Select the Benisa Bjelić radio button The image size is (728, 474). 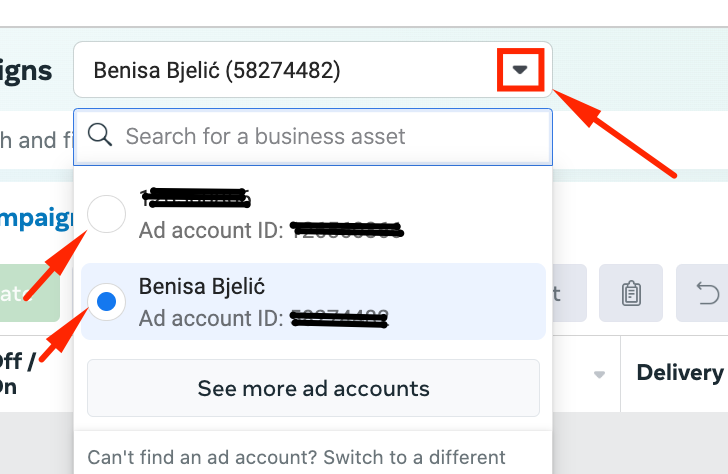point(106,302)
